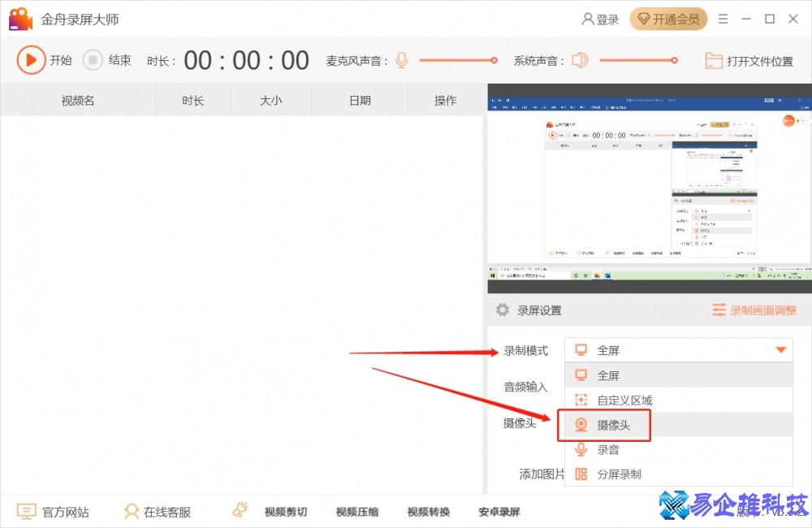Select the microphone icon beside 麦克风声音

point(401,59)
